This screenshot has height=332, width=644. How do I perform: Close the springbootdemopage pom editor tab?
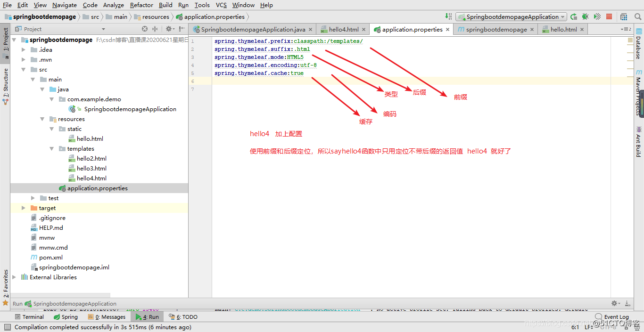532,29
